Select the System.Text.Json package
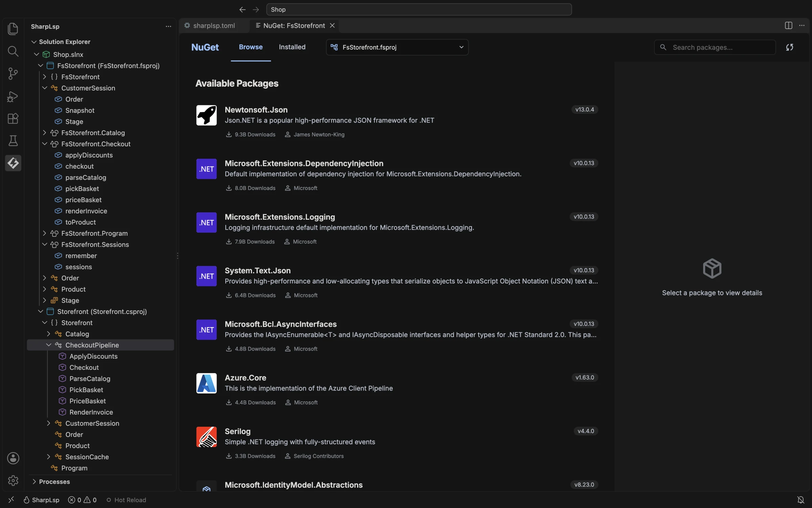This screenshot has height=508, width=812. click(x=397, y=282)
